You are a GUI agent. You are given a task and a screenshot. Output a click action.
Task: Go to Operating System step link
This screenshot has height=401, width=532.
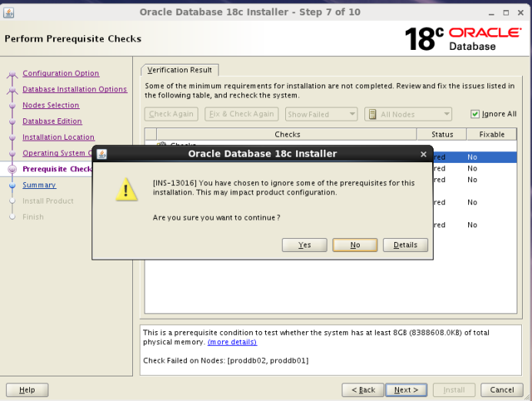click(x=57, y=153)
